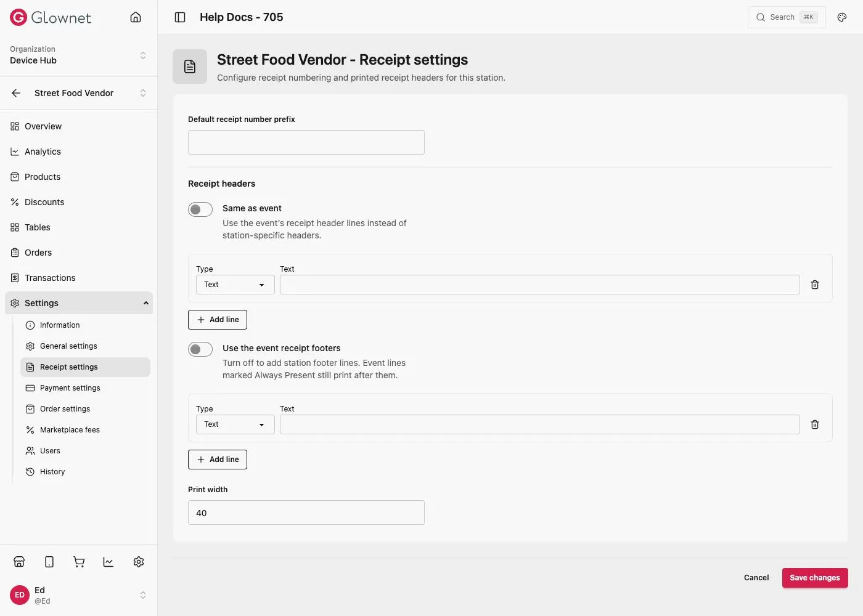Open General settings
Viewport: 863px width, 616px height.
[85, 346]
